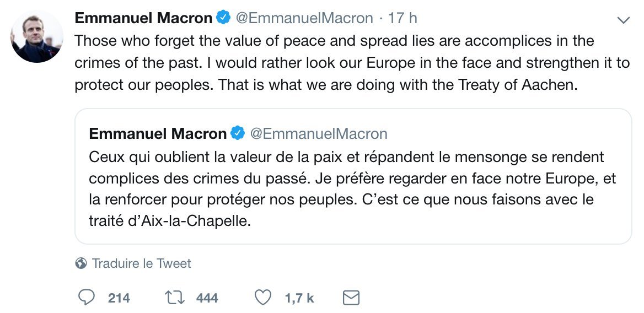Click the verified badge inside the quoted tweet

click(x=237, y=133)
